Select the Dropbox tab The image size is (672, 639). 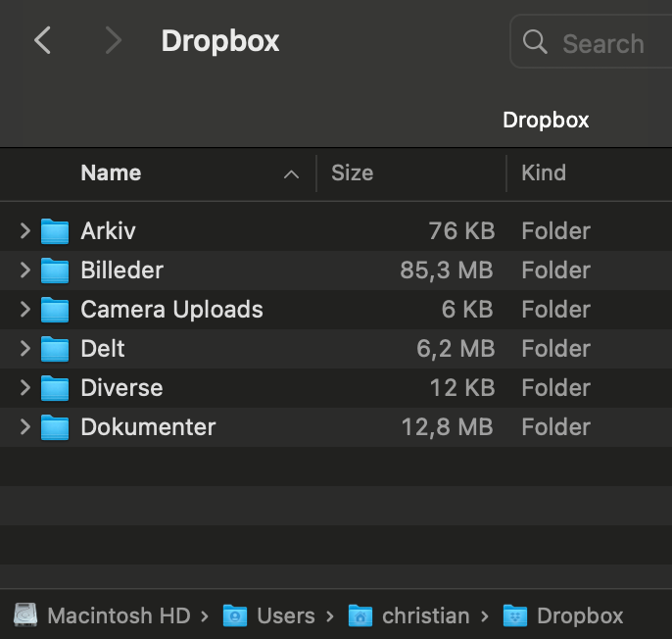[x=546, y=121]
